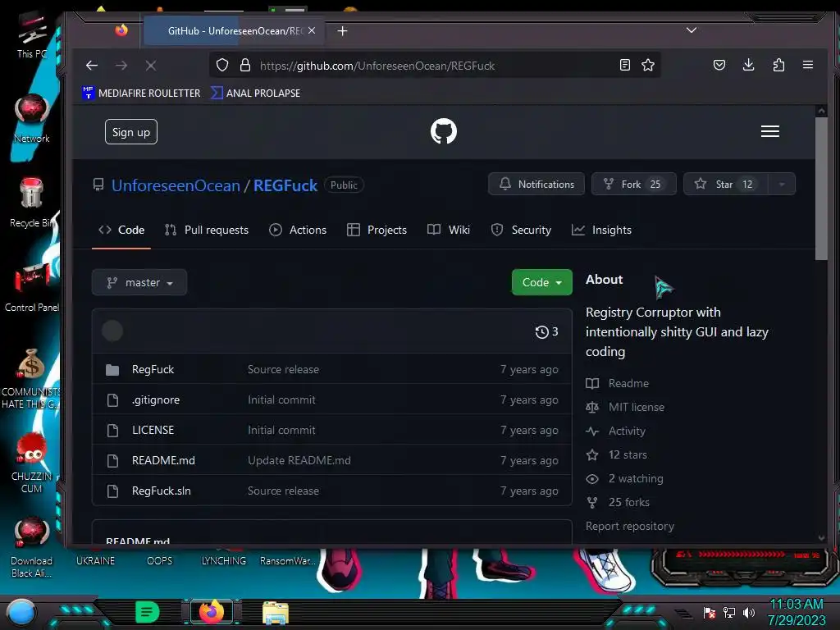
Task: Click Sign up button
Action: pos(131,132)
